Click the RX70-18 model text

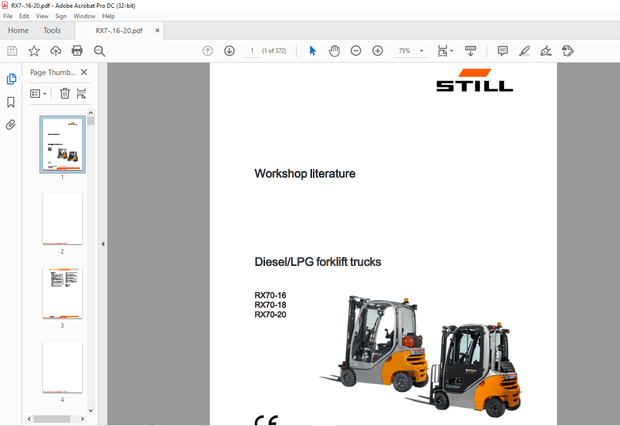(x=270, y=305)
